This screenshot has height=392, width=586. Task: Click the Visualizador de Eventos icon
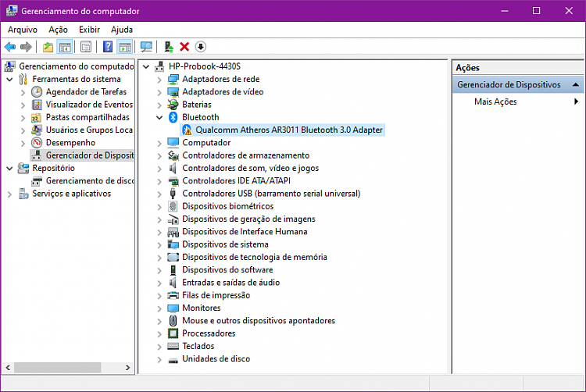(x=37, y=105)
